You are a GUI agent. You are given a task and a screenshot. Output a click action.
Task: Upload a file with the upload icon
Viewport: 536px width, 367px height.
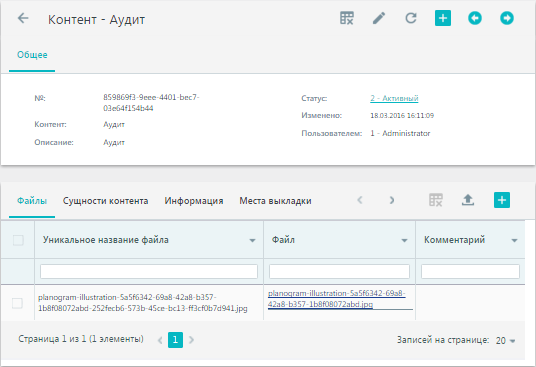point(468,200)
